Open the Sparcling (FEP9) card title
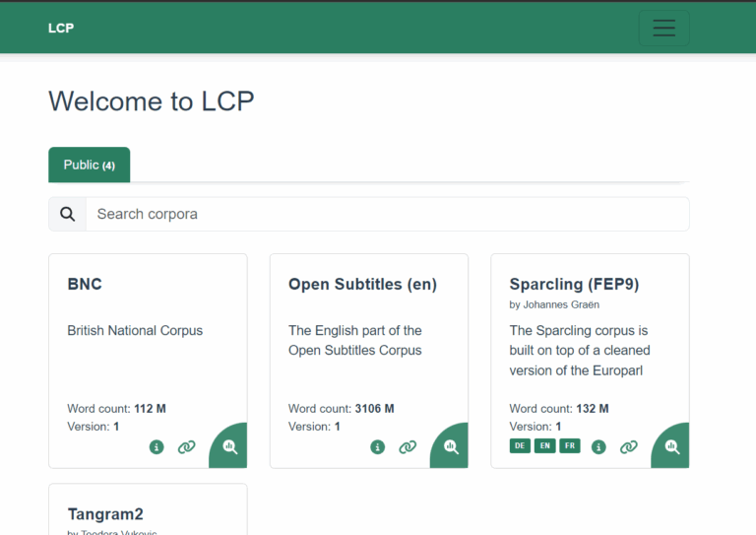This screenshot has height=535, width=756. point(574,284)
